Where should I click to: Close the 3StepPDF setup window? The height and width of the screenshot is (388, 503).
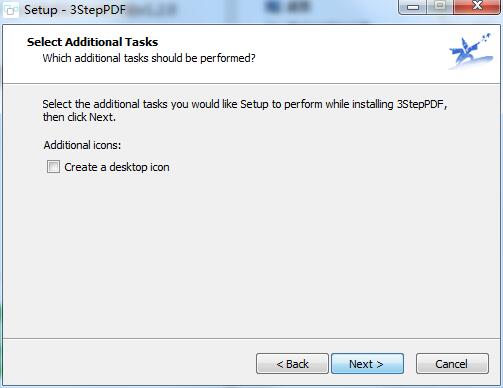click(477, 6)
